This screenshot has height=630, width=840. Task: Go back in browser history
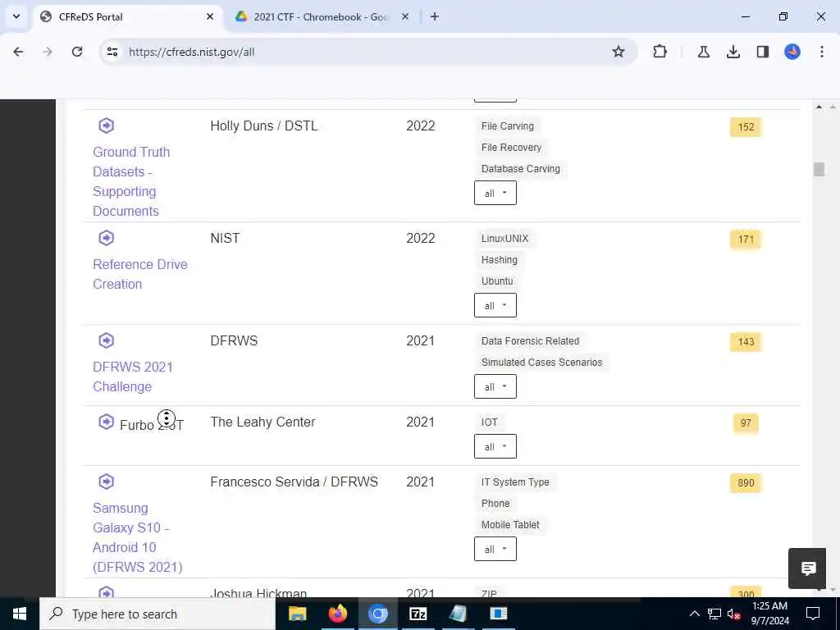(18, 52)
